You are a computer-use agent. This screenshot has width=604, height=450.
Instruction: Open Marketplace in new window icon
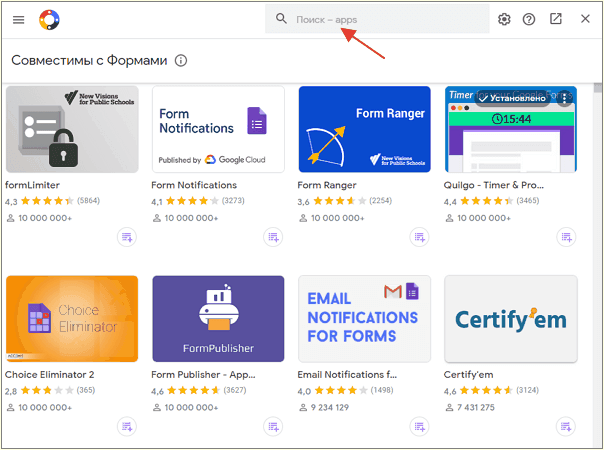tap(555, 18)
